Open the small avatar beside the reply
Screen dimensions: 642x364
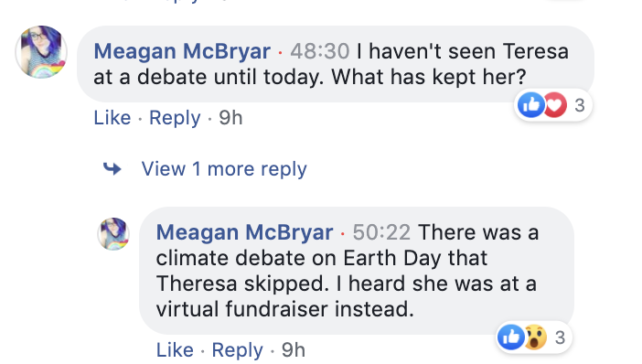point(113,234)
